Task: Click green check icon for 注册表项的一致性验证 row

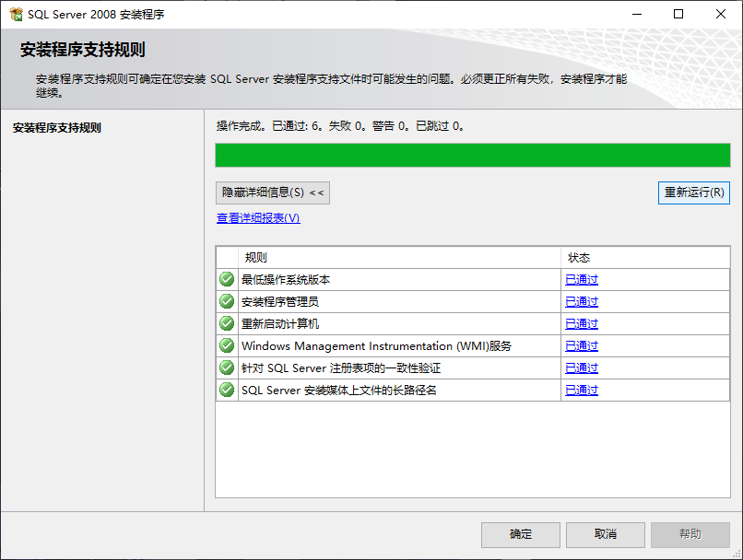Action: pos(227,367)
